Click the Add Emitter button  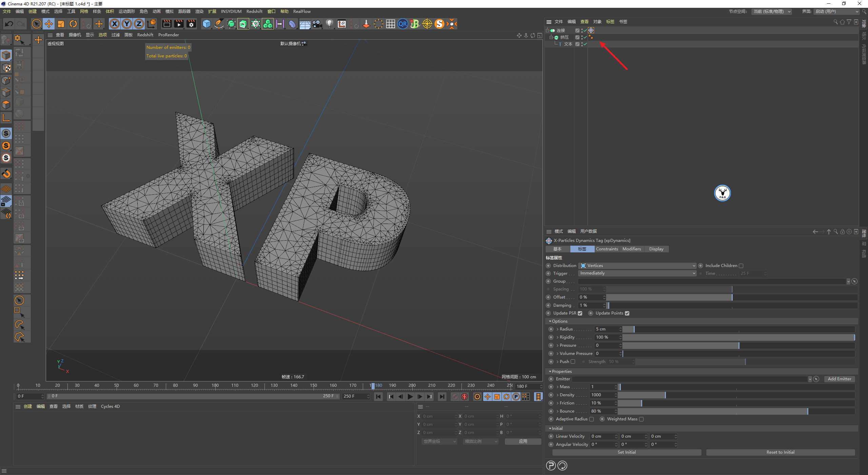tap(839, 379)
